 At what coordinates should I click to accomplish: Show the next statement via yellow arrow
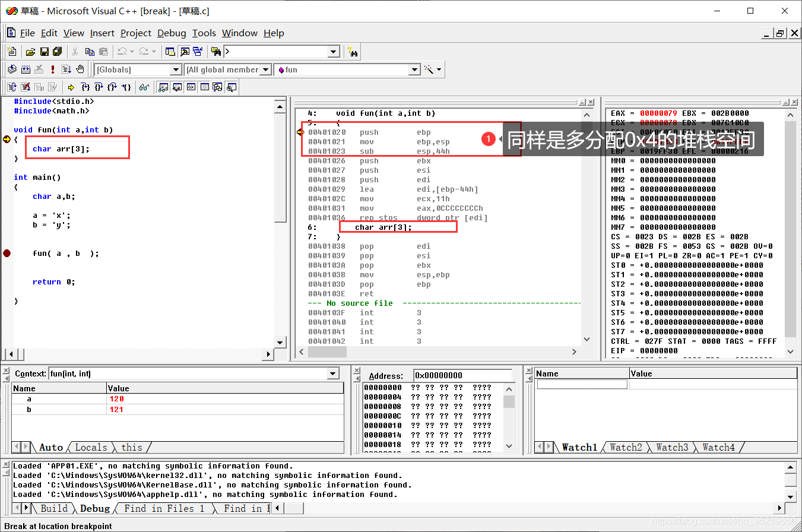point(71,87)
